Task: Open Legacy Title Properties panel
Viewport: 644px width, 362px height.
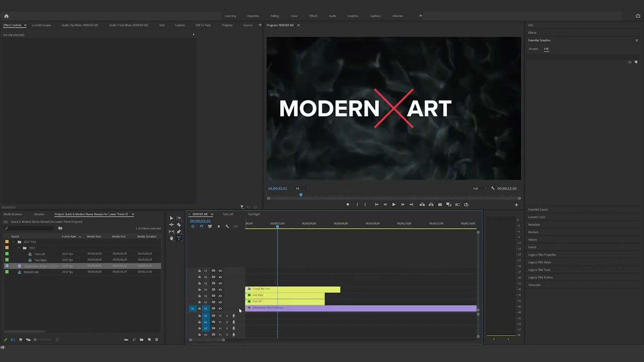Action: [x=542, y=255]
